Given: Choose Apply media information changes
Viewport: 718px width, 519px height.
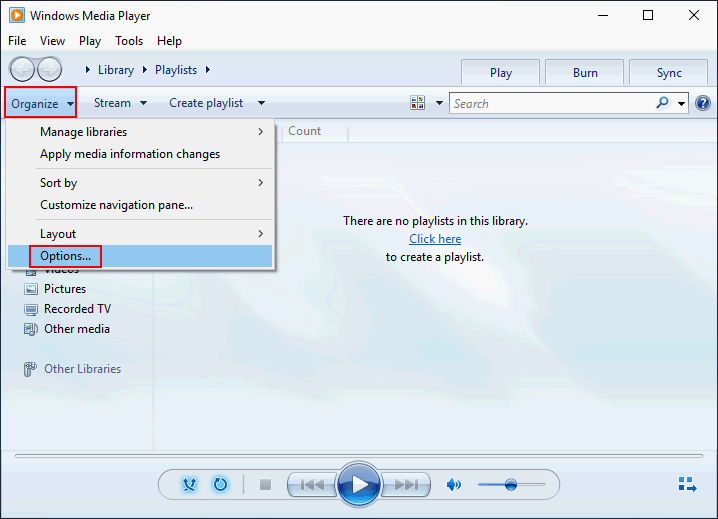Looking at the screenshot, I should click(x=140, y=154).
